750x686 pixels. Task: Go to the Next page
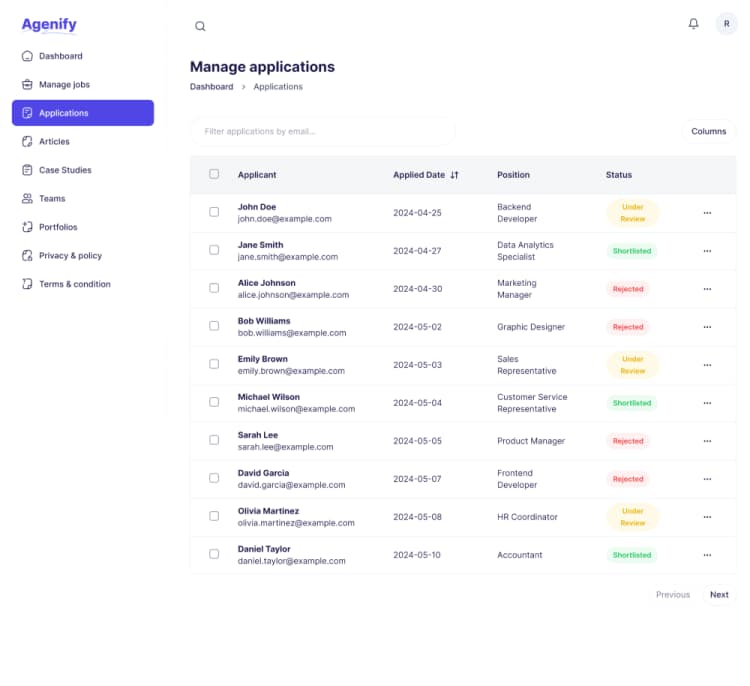(x=719, y=595)
